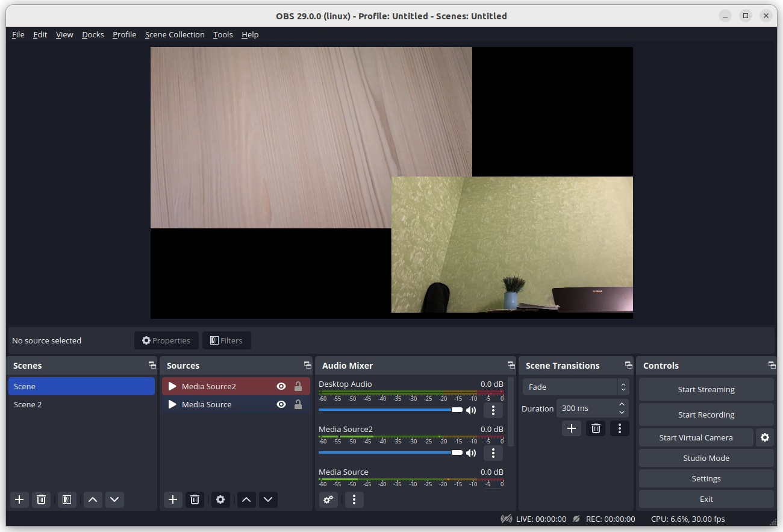Enter Studio Mode
Image resolution: width=783 pixels, height=532 pixels.
click(706, 458)
